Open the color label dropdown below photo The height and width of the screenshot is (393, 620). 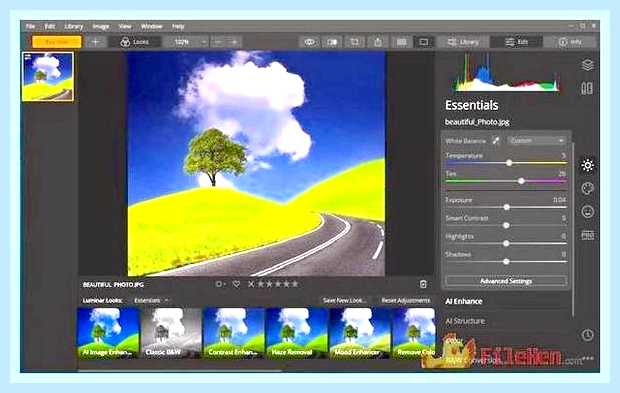click(220, 284)
